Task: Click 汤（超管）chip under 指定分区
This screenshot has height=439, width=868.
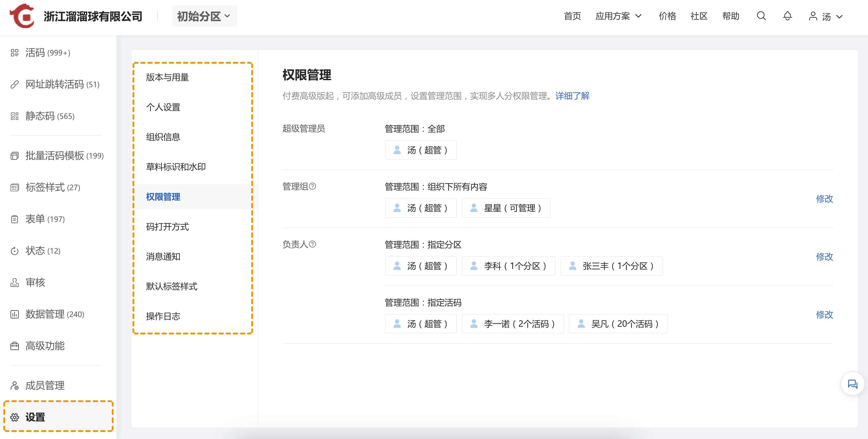Action: pyautogui.click(x=421, y=266)
